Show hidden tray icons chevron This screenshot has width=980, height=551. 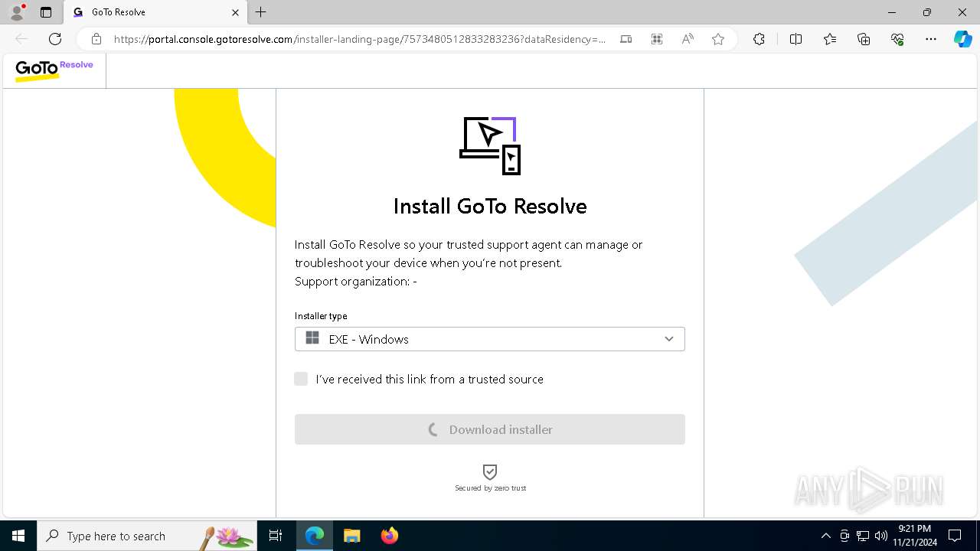click(825, 536)
